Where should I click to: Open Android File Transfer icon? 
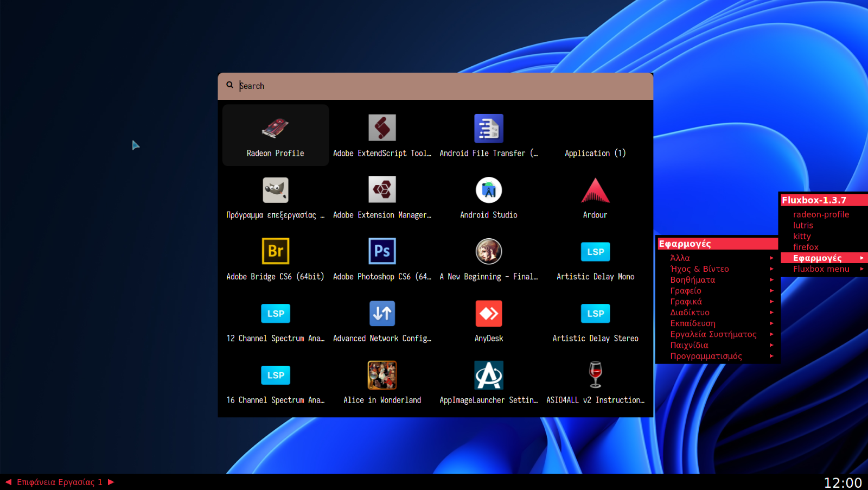[x=489, y=128]
